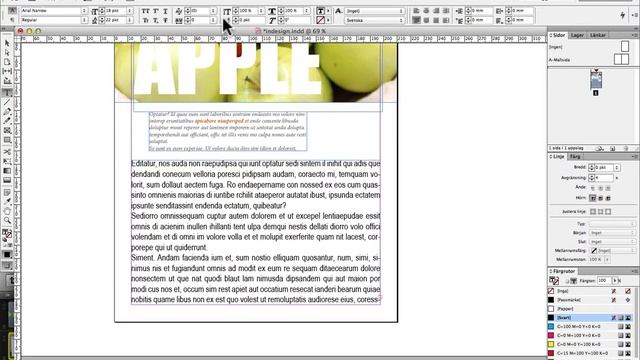Select the Gradient Swatch tool
The image size is (640, 360).
(x=7, y=171)
